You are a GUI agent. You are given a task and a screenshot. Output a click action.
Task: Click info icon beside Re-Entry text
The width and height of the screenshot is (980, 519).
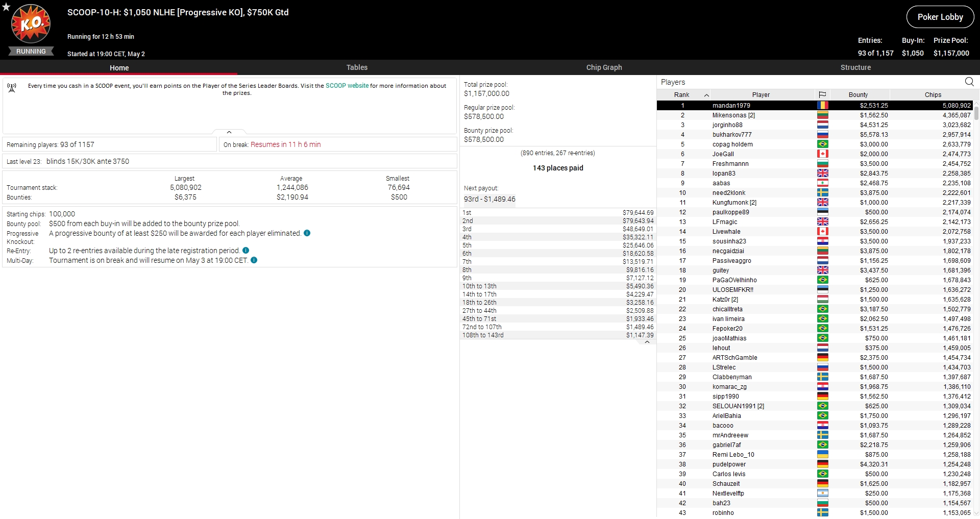246,251
